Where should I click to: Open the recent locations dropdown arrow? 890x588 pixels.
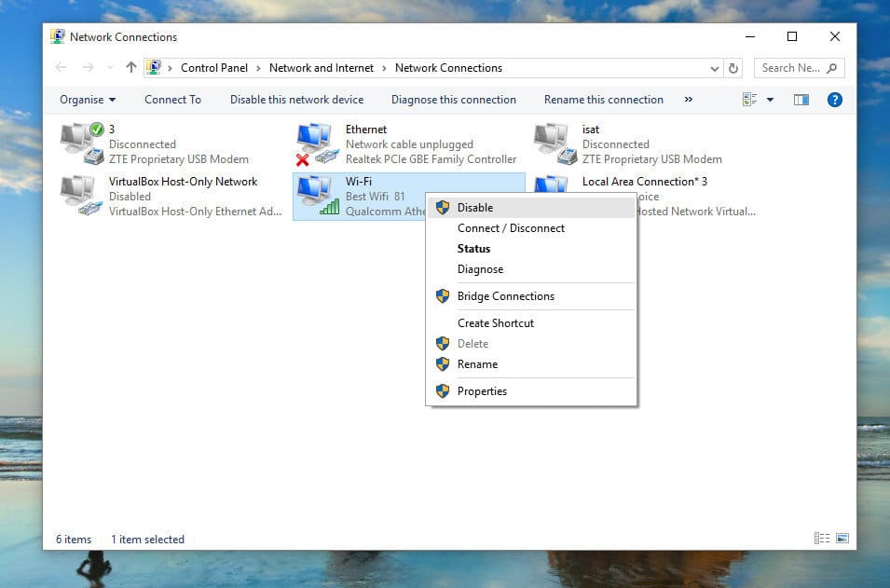click(110, 68)
